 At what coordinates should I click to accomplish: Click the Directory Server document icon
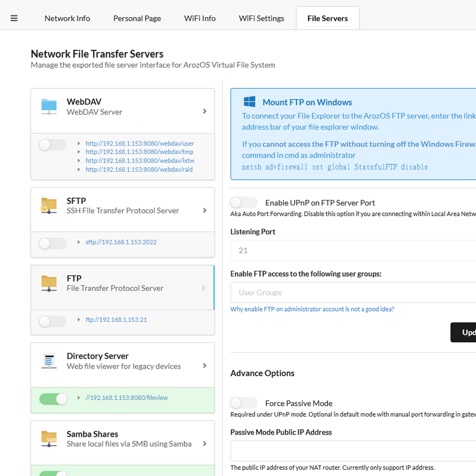(49, 361)
